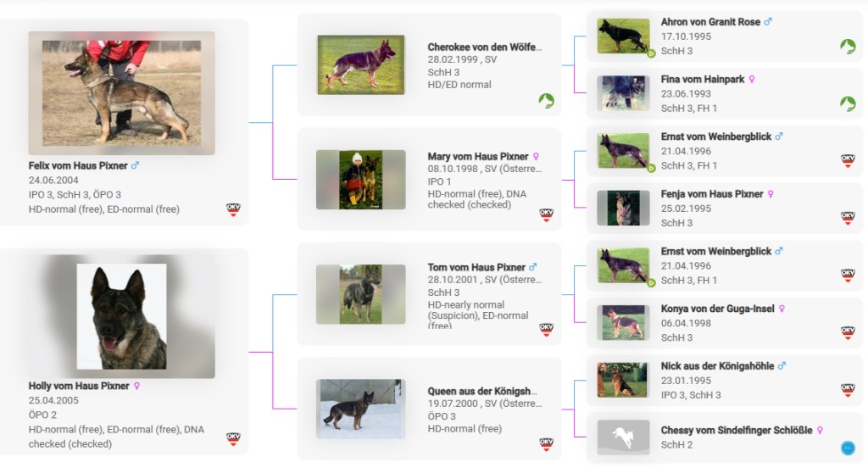
Task: Click the snow photo of Queen
Action: (x=361, y=409)
